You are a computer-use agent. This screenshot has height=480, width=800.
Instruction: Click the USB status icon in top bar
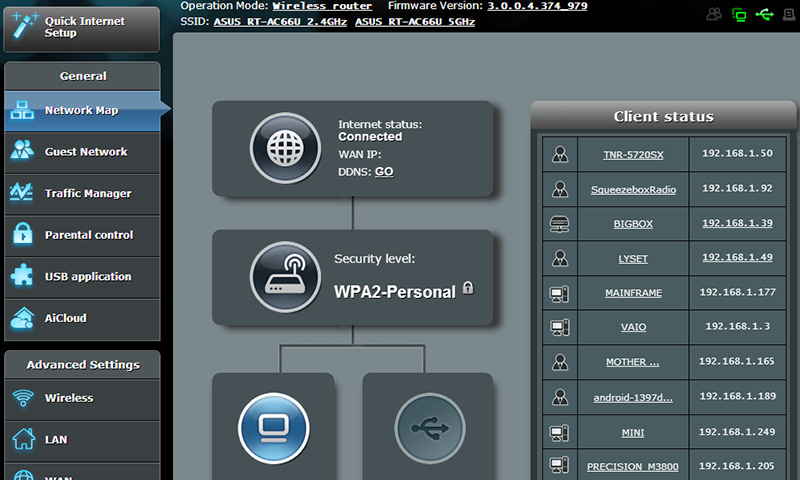[766, 14]
